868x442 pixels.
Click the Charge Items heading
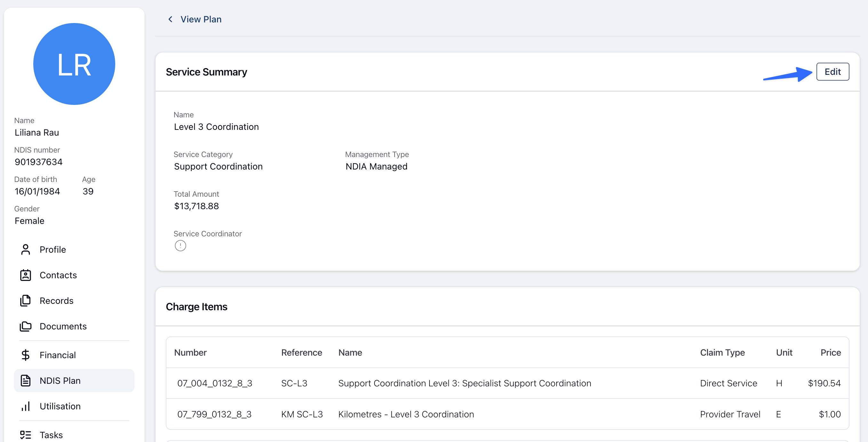coord(197,307)
